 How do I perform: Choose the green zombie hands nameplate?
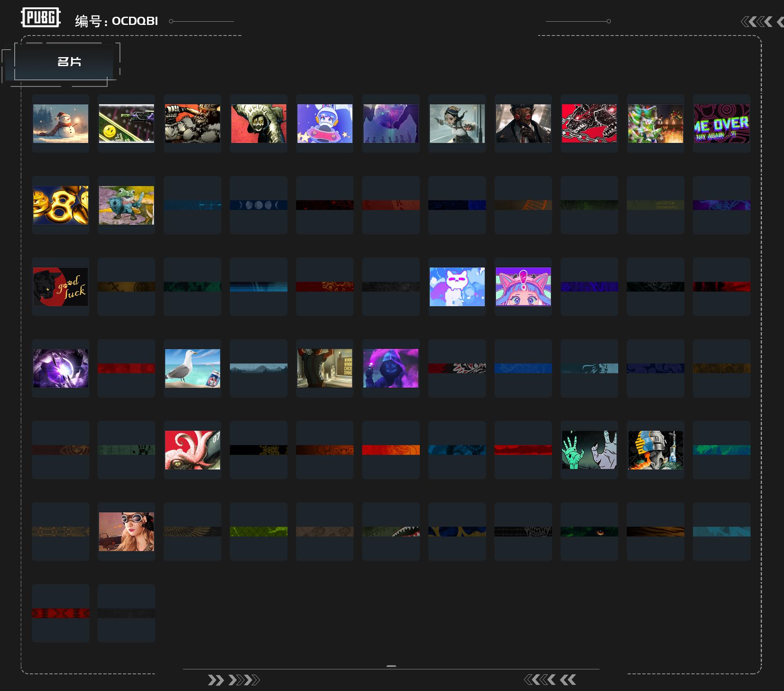[589, 450]
